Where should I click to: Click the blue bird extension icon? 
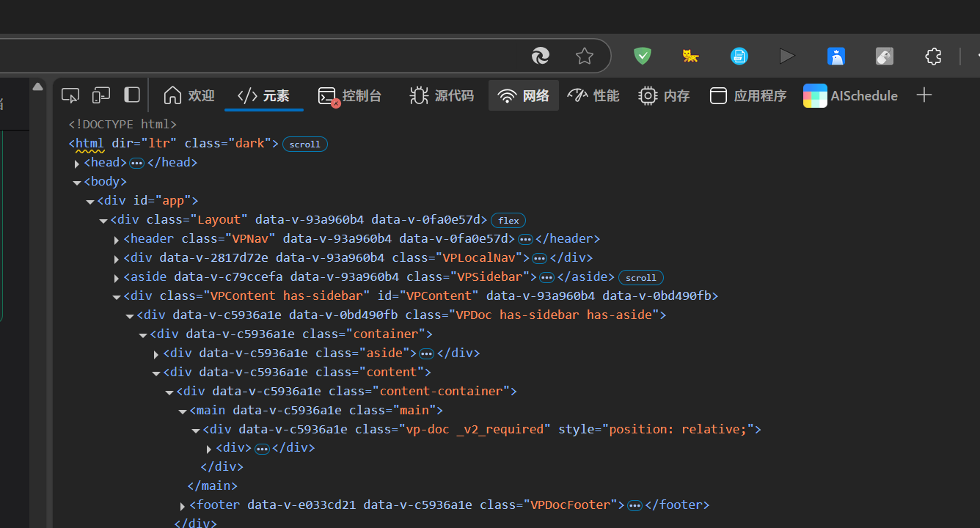point(836,56)
